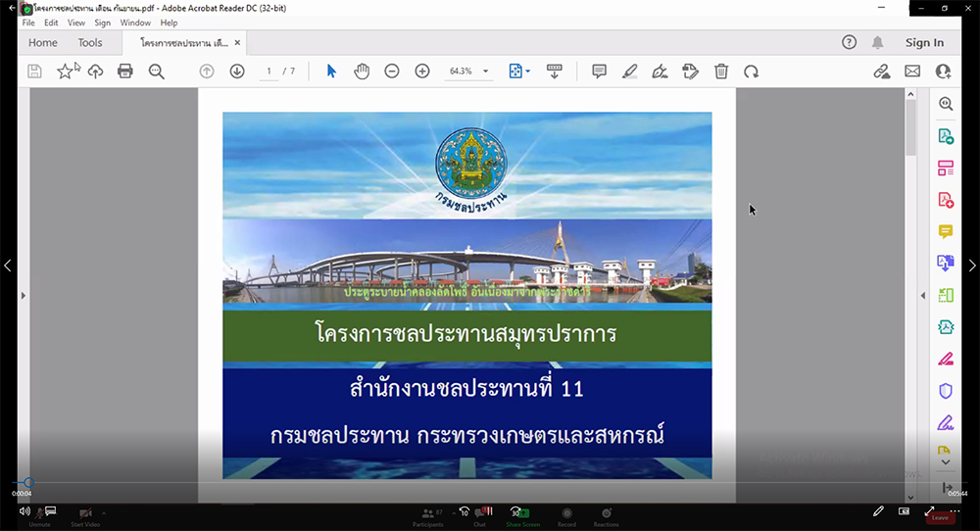Print the document using printer icon

125,72
